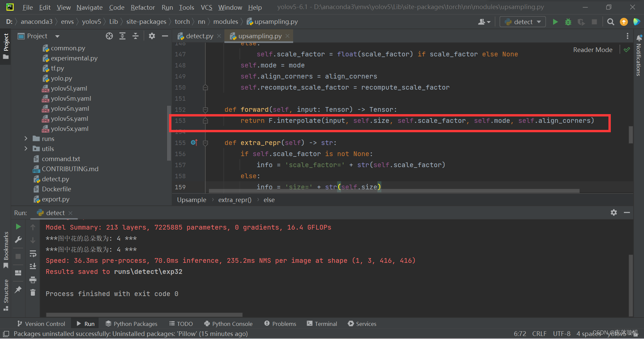
Task: Enable Reader Mode
Action: click(592, 49)
